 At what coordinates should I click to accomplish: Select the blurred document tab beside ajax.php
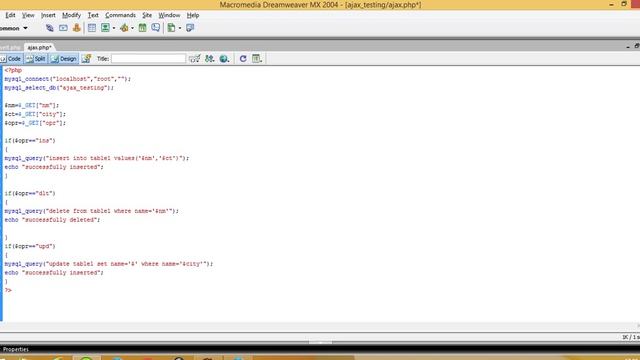11,47
